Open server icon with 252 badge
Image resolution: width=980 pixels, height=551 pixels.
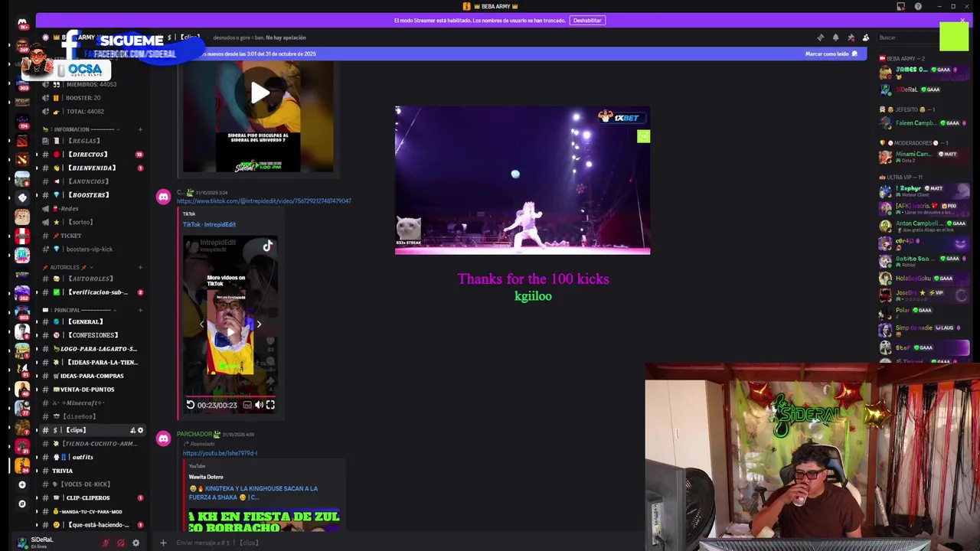pyautogui.click(x=22, y=292)
